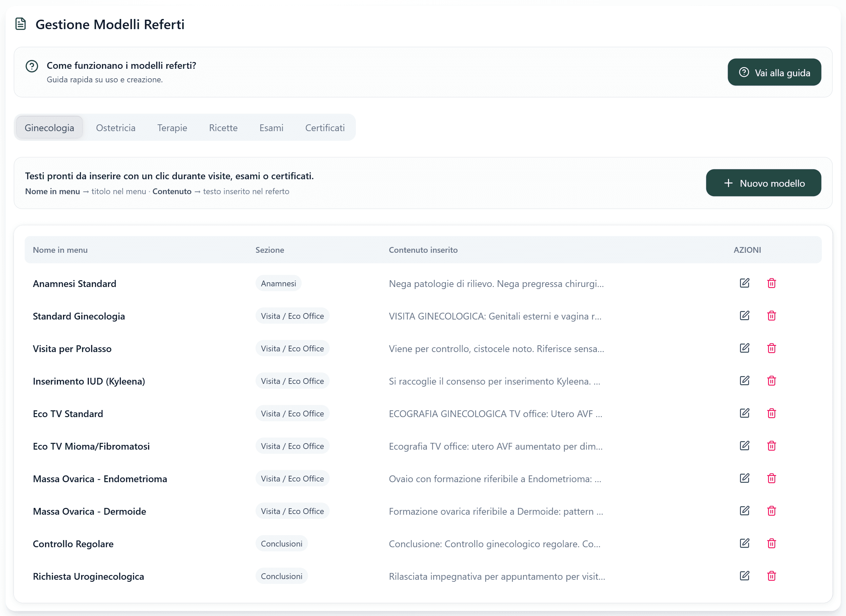Edit the Inserimento IUD (Kyleena) template
The width and height of the screenshot is (846, 616).
[x=745, y=381]
